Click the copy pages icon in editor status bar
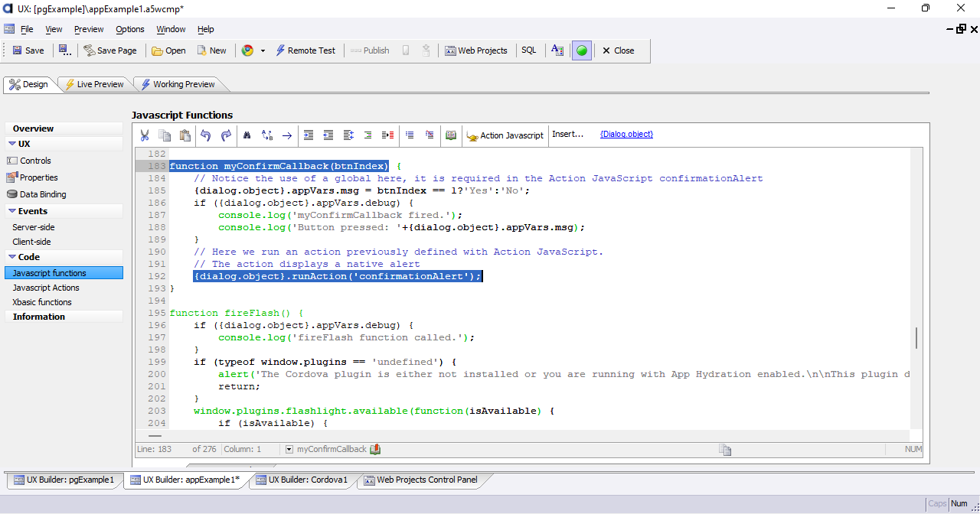 pos(725,450)
